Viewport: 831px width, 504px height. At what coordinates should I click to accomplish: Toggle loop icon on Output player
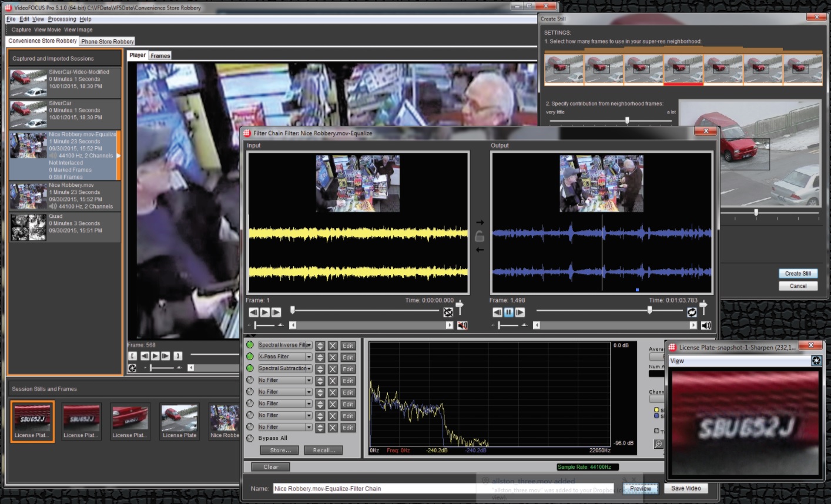point(692,313)
